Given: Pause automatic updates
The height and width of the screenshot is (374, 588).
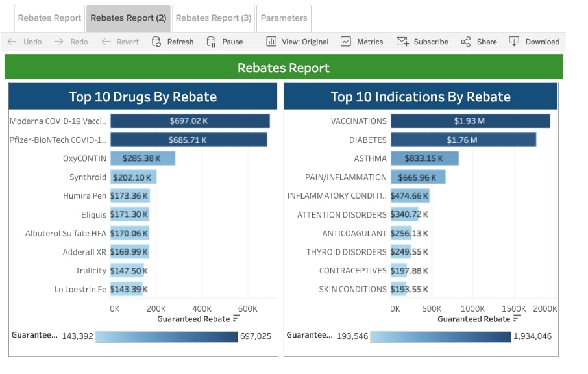Looking at the screenshot, I should point(225,42).
